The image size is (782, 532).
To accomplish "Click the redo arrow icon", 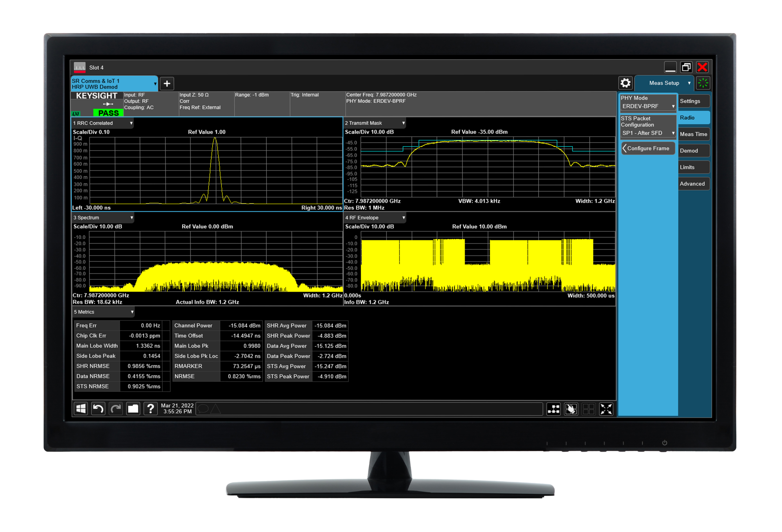I will (116, 409).
